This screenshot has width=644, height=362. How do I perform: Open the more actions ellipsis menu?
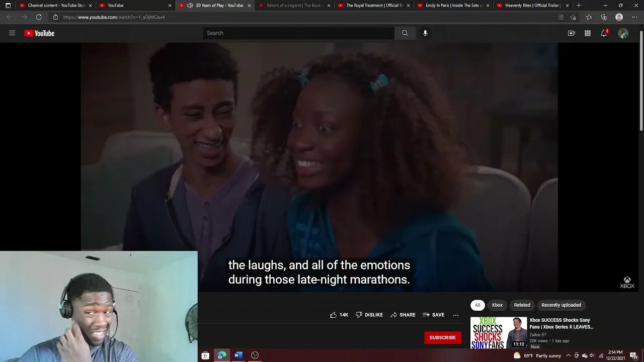click(456, 315)
